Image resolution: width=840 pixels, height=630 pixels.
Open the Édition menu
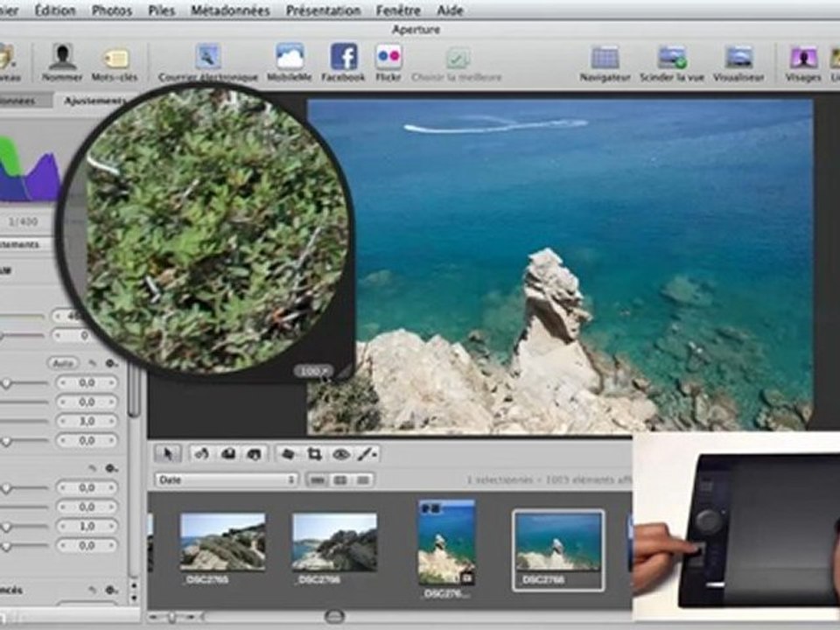(x=55, y=10)
